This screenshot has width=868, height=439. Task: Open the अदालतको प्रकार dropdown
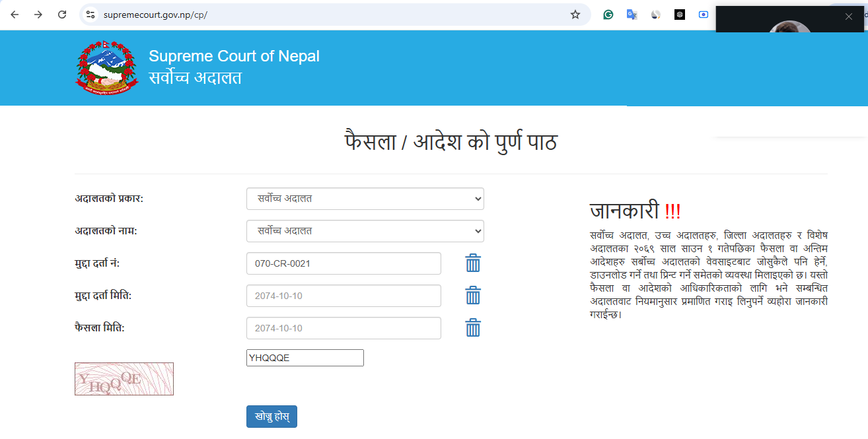point(365,199)
